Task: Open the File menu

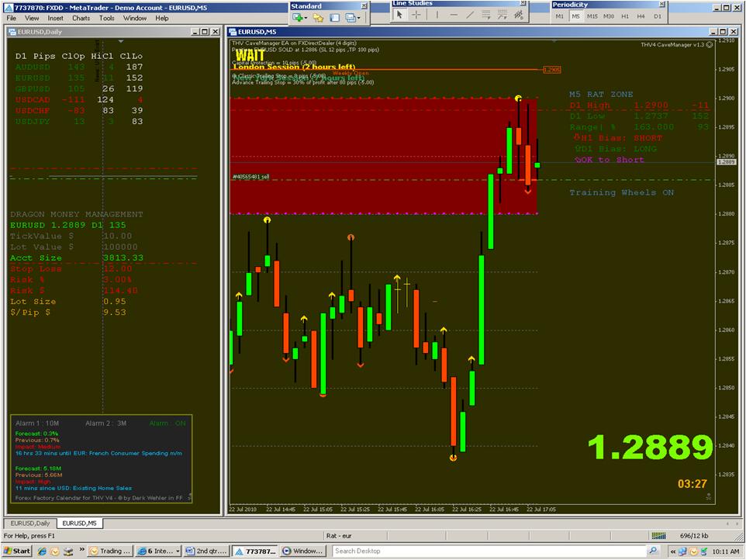Action: point(12,18)
